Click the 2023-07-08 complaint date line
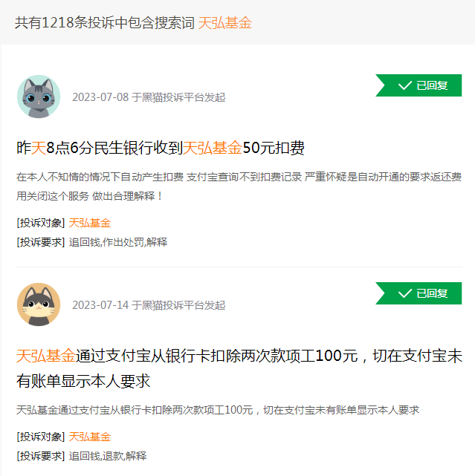475x476 pixels. pyautogui.click(x=149, y=97)
